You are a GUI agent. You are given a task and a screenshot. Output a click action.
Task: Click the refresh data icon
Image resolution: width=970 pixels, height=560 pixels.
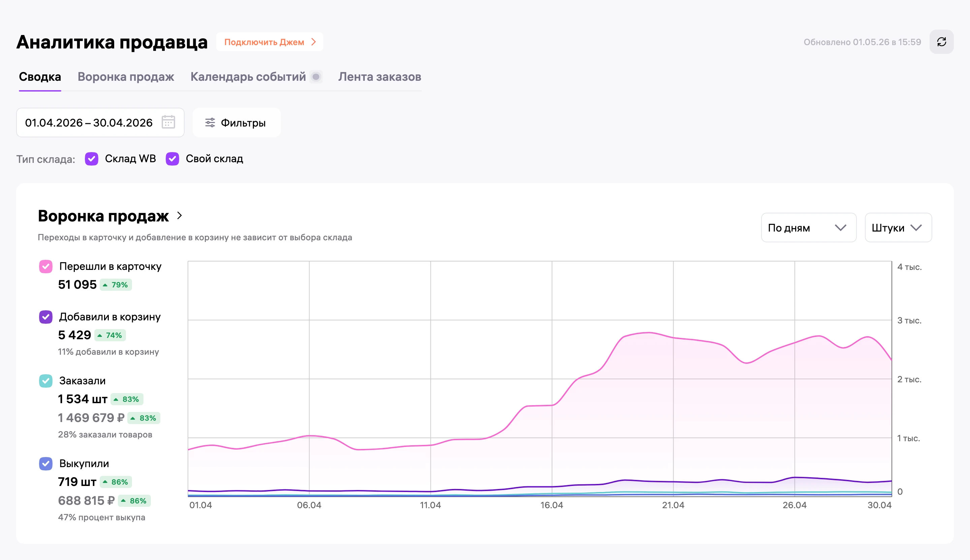tap(941, 42)
